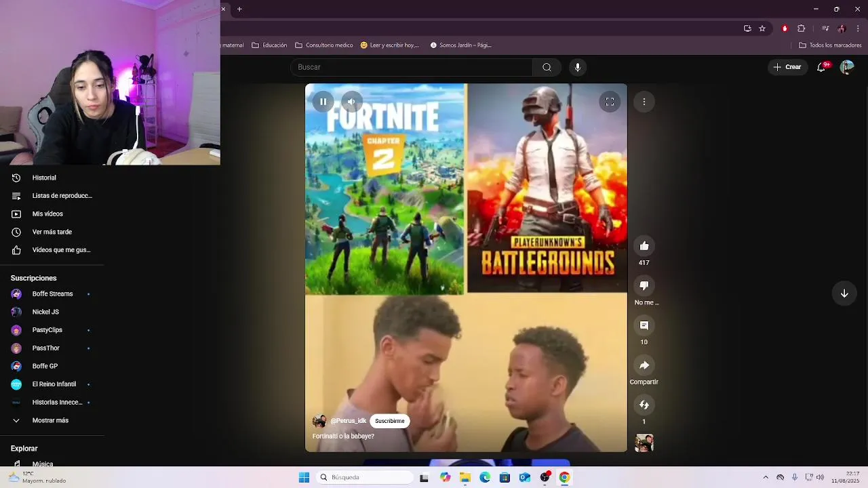
Task: Pause the playing Short video
Action: tap(323, 102)
